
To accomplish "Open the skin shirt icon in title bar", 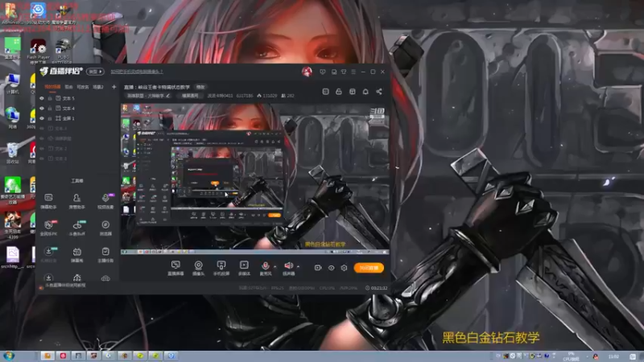I will tap(344, 72).
